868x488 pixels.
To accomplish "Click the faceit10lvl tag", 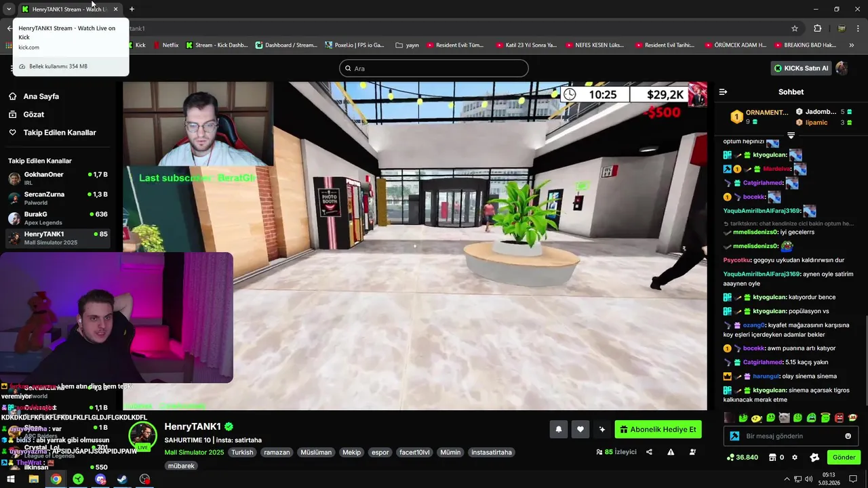I will (x=414, y=452).
